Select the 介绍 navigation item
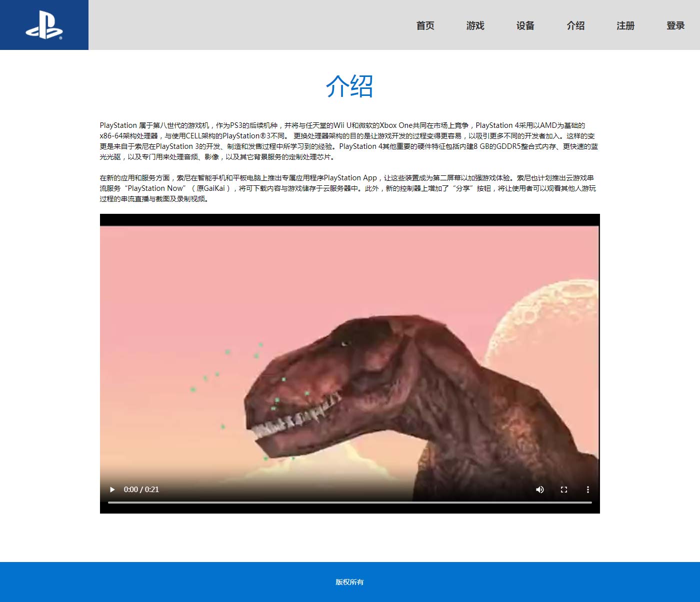The width and height of the screenshot is (700, 602). pyautogui.click(x=575, y=25)
